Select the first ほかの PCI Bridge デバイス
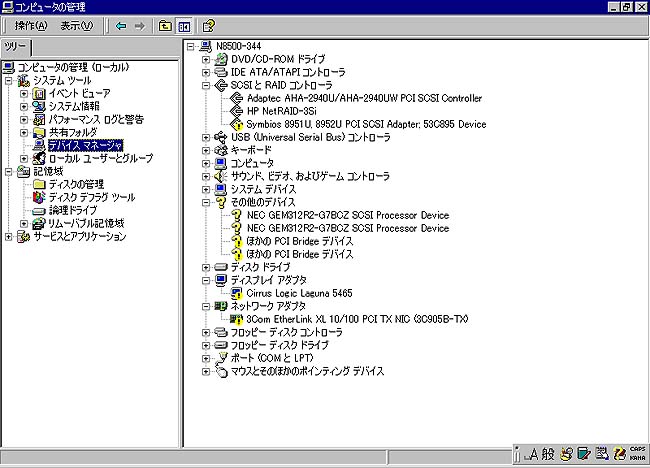The image size is (650, 468). (x=300, y=241)
